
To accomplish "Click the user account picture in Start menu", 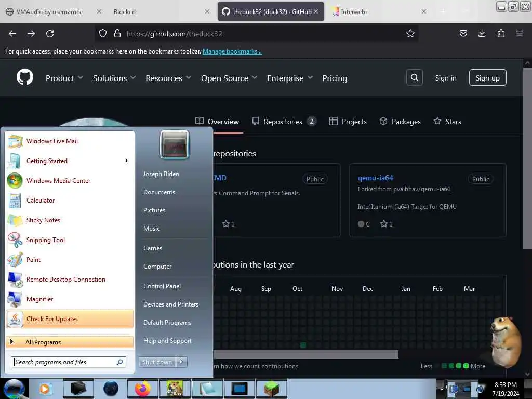I will tap(175, 144).
